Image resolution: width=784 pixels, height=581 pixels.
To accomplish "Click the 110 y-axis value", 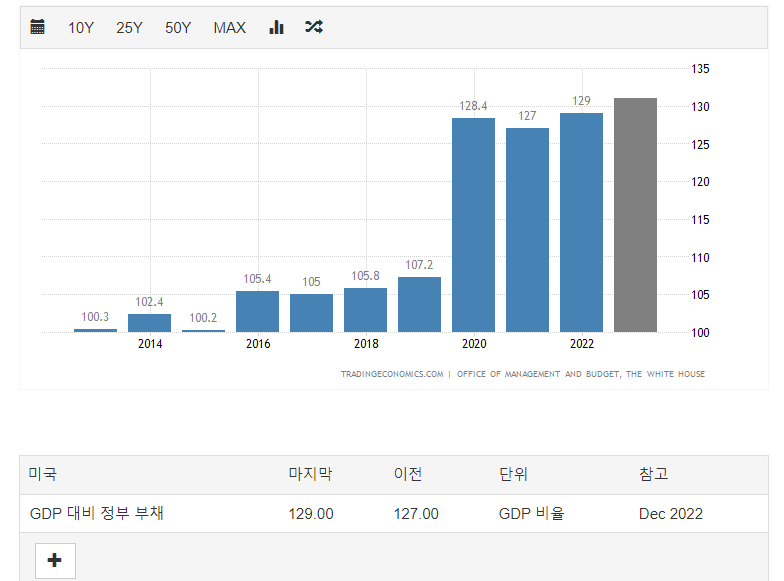I will click(x=700, y=258).
